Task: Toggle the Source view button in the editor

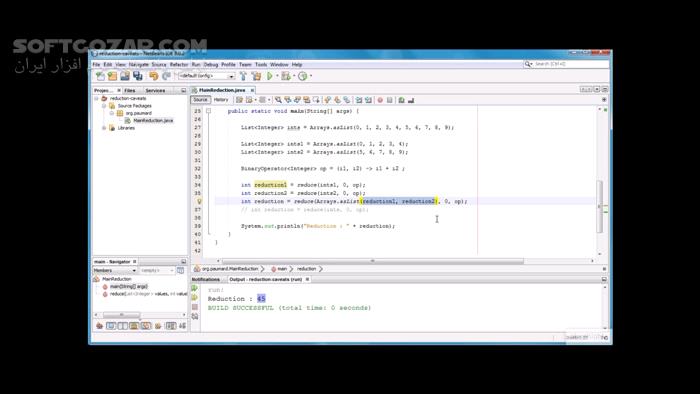Action: click(x=200, y=100)
